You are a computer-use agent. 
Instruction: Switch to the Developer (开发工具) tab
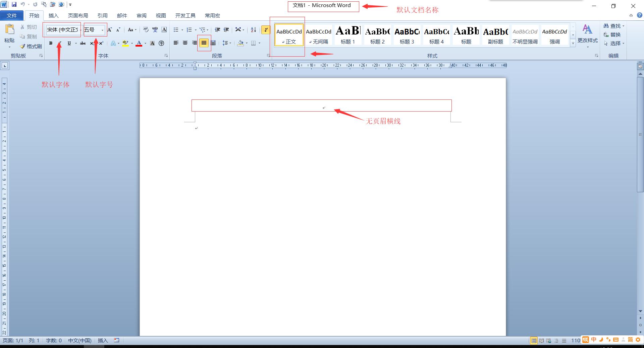(185, 15)
